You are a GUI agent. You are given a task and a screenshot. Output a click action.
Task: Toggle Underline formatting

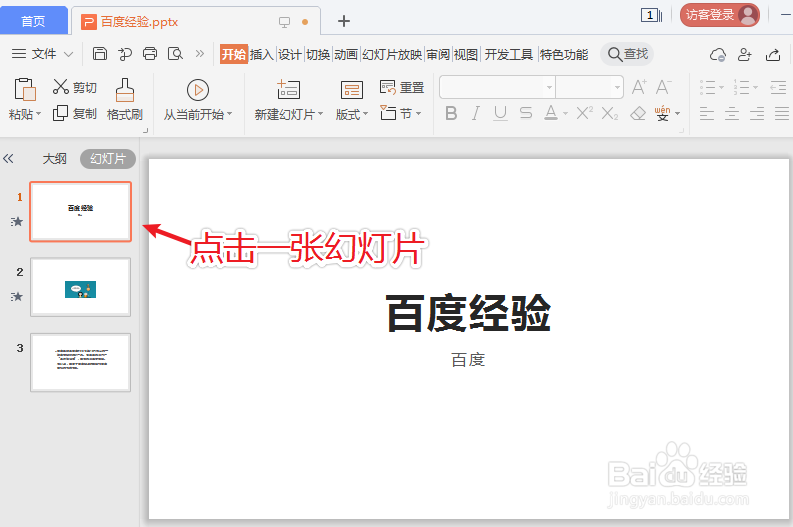tap(500, 113)
